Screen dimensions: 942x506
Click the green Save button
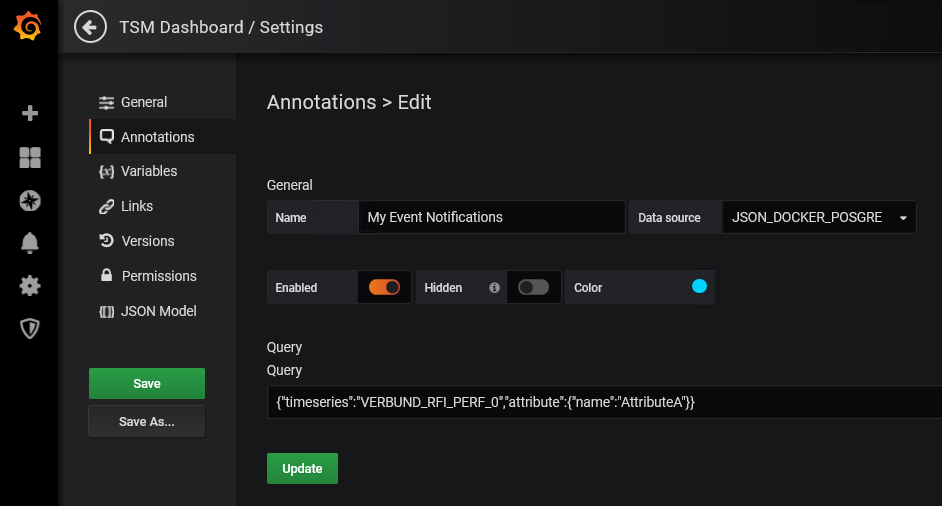click(x=147, y=383)
